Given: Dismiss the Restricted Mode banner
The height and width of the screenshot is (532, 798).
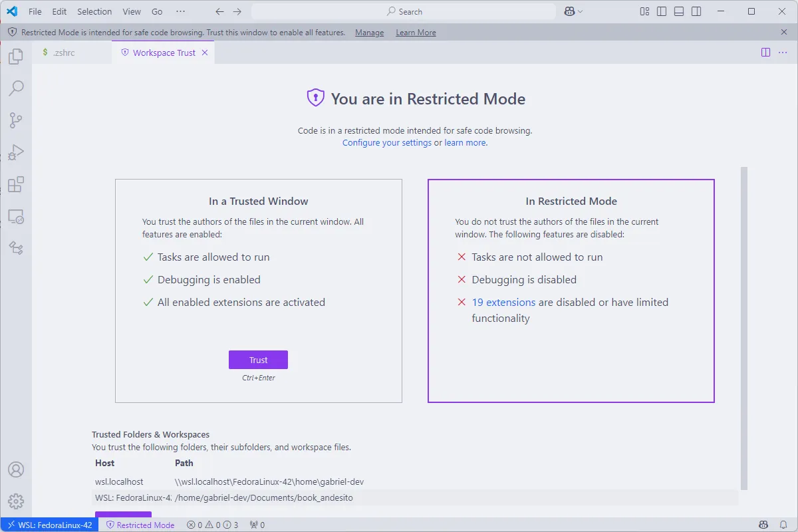Looking at the screenshot, I should (784, 32).
